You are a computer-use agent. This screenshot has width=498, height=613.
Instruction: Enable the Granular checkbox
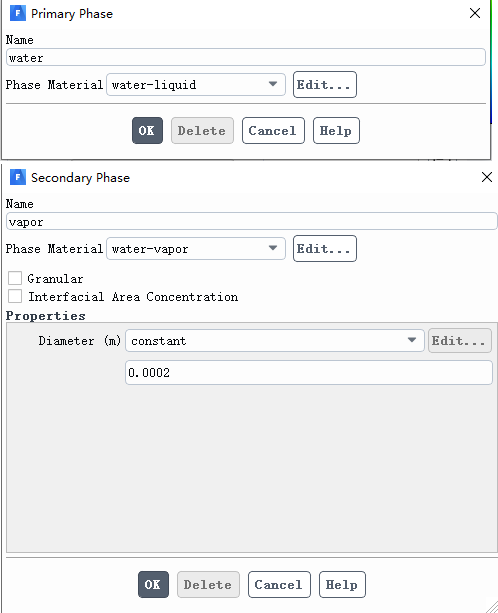click(15, 278)
